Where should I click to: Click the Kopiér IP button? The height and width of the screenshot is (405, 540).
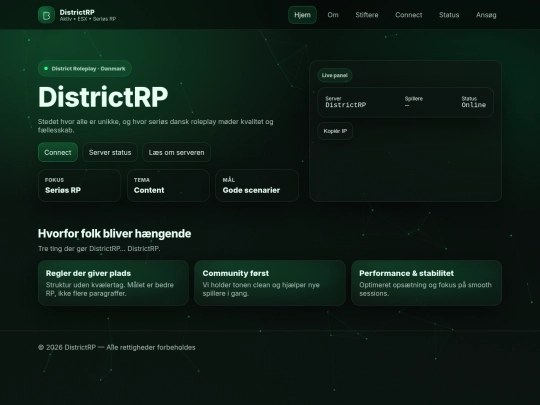tap(335, 131)
